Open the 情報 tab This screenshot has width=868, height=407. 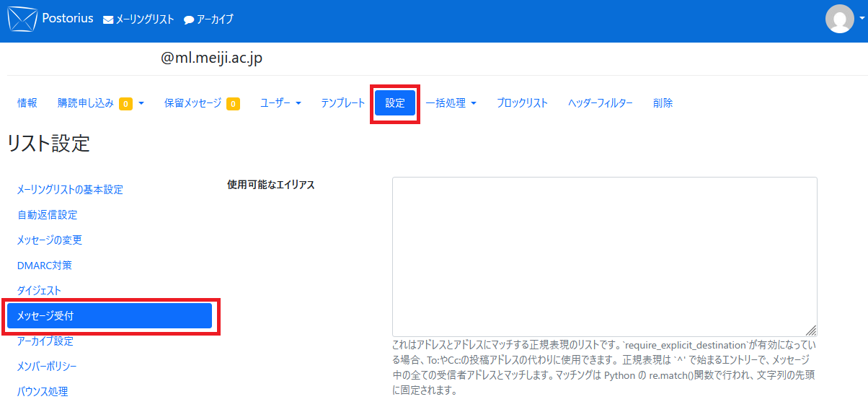tap(27, 103)
